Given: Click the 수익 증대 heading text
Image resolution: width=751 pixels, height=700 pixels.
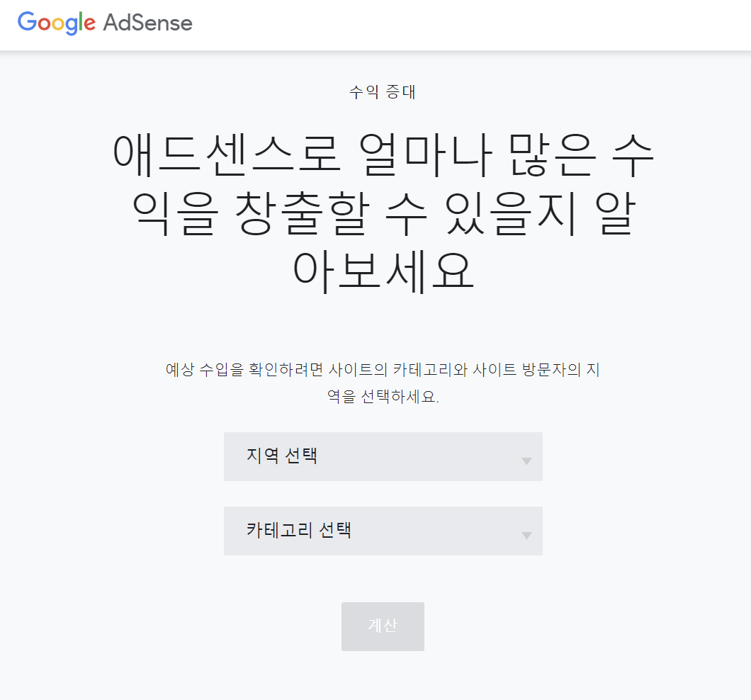Looking at the screenshot, I should coord(383,91).
